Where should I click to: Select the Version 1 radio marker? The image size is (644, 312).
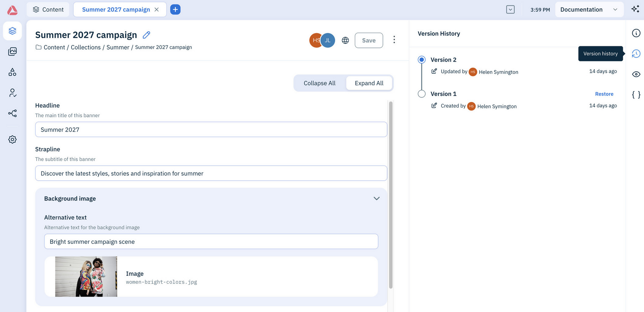[x=422, y=94]
